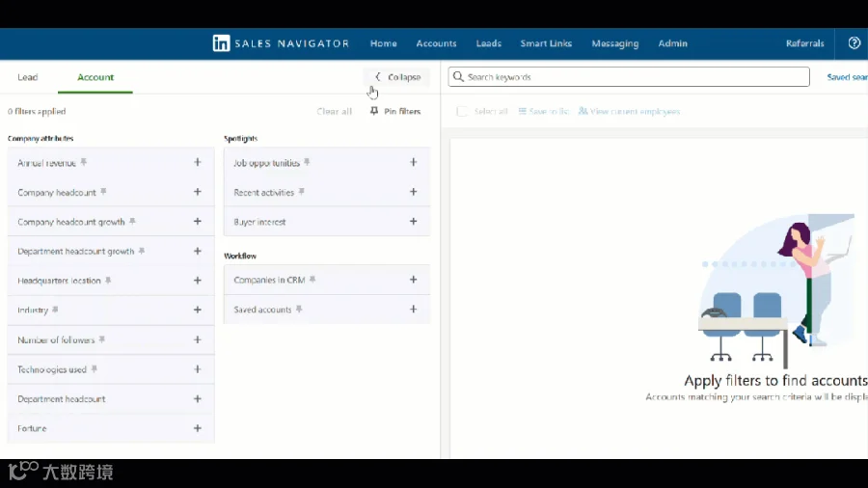Click the Select all label
868x488 pixels.
pyautogui.click(x=491, y=111)
